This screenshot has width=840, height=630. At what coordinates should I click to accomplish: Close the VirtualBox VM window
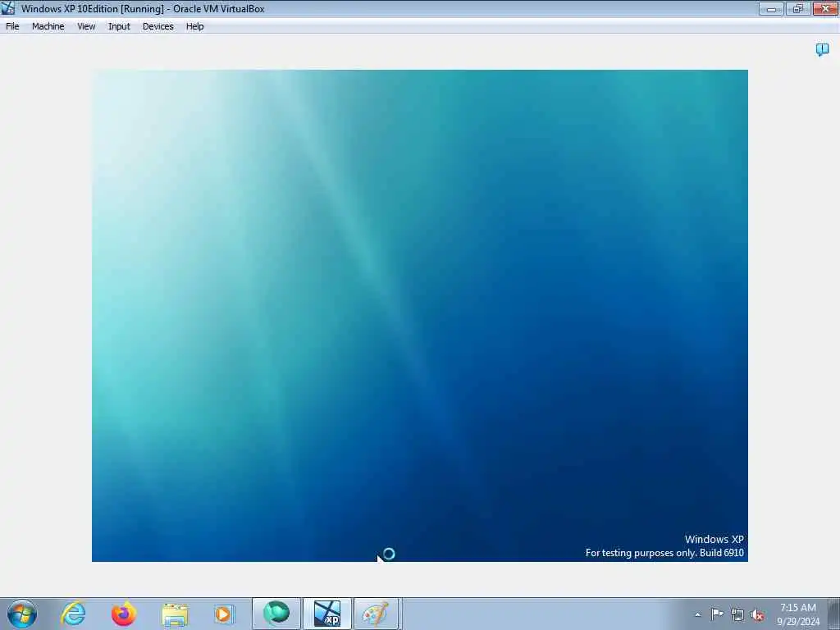825,8
